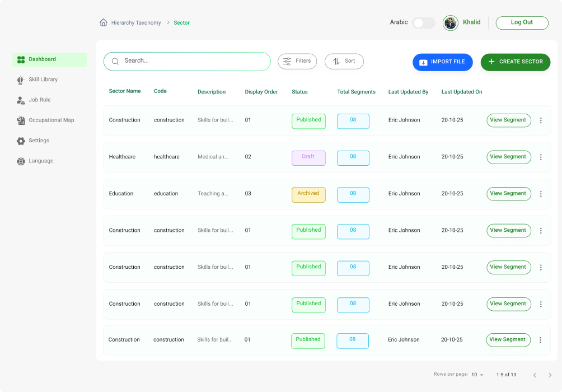
Task: Click the Create Sector button
Action: (x=515, y=62)
